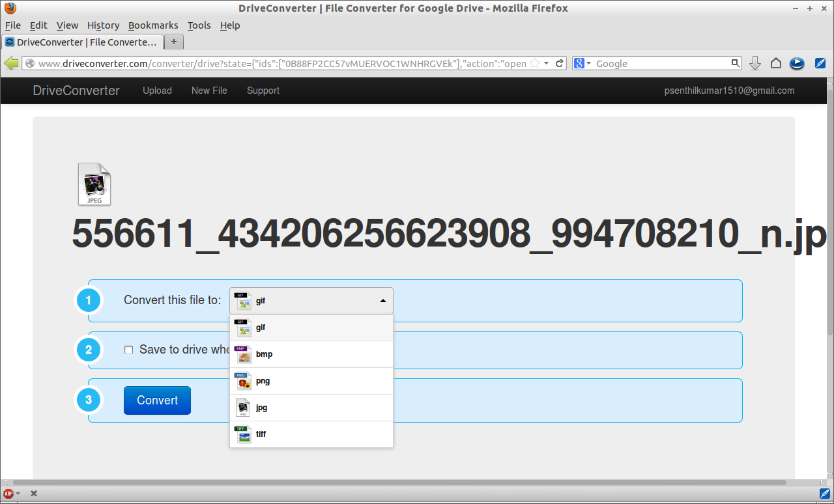Open the Edit menu

(38, 25)
